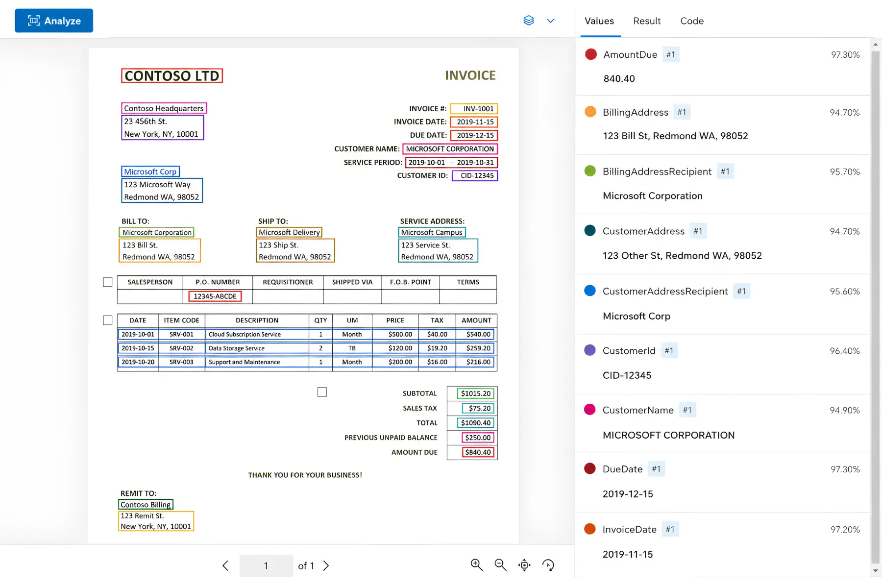Switch to the Result tab
The width and height of the screenshot is (882, 588).
pos(647,21)
